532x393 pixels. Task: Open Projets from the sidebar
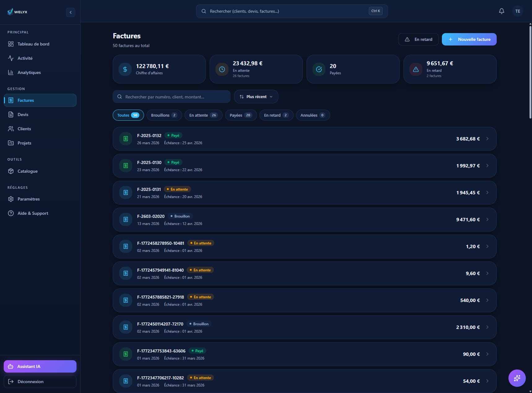(x=40, y=143)
